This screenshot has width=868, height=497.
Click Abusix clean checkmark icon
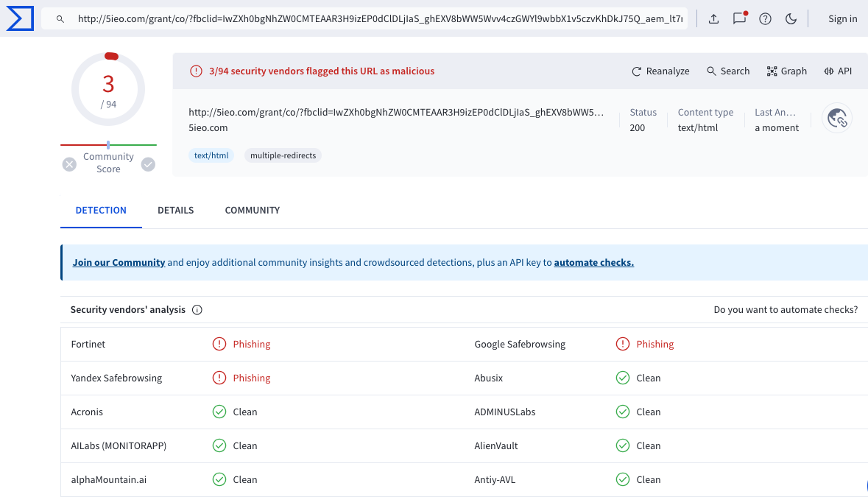coord(623,378)
